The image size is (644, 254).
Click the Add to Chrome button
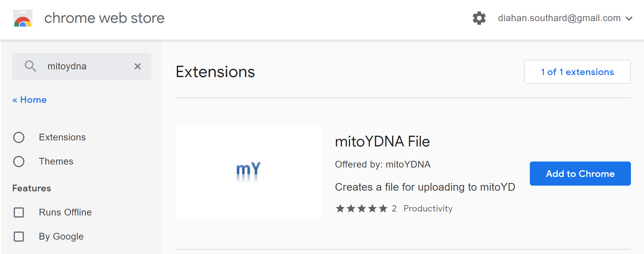point(580,174)
